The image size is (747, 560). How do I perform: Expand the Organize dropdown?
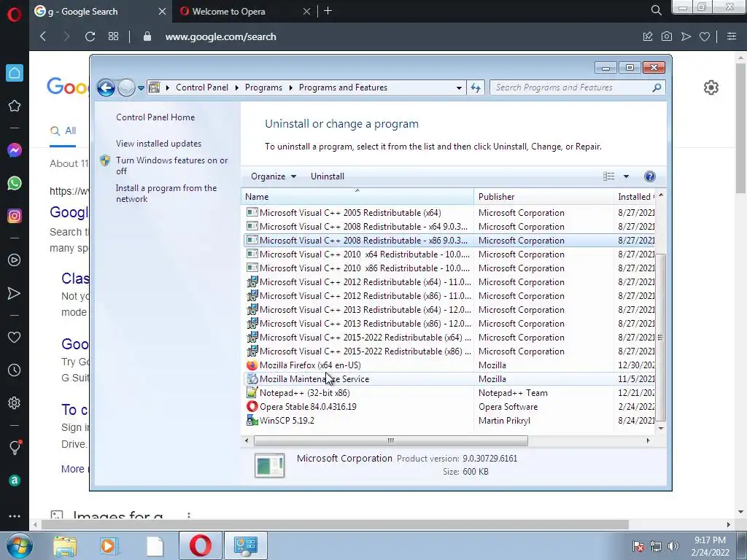click(274, 176)
